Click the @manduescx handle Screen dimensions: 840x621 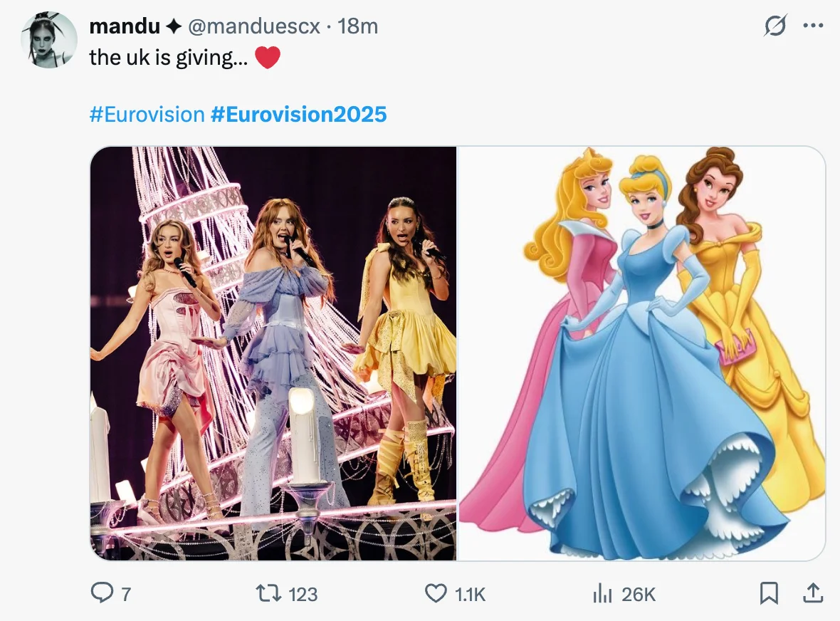click(x=253, y=26)
